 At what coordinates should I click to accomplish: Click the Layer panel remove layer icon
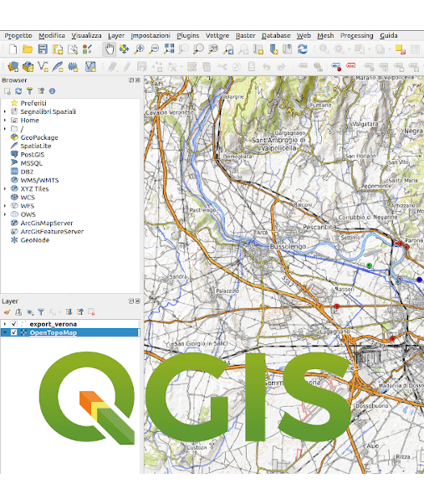[x=91, y=311]
